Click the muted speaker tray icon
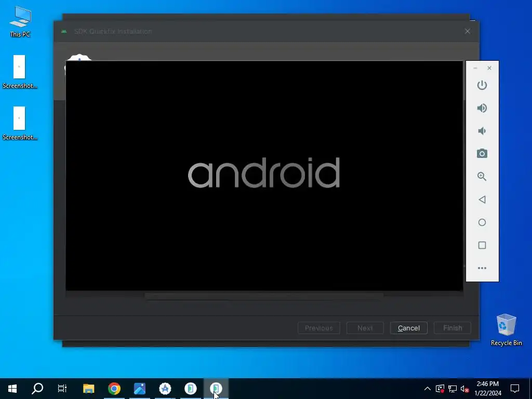Image resolution: width=532 pixels, height=399 pixels. (x=464, y=389)
